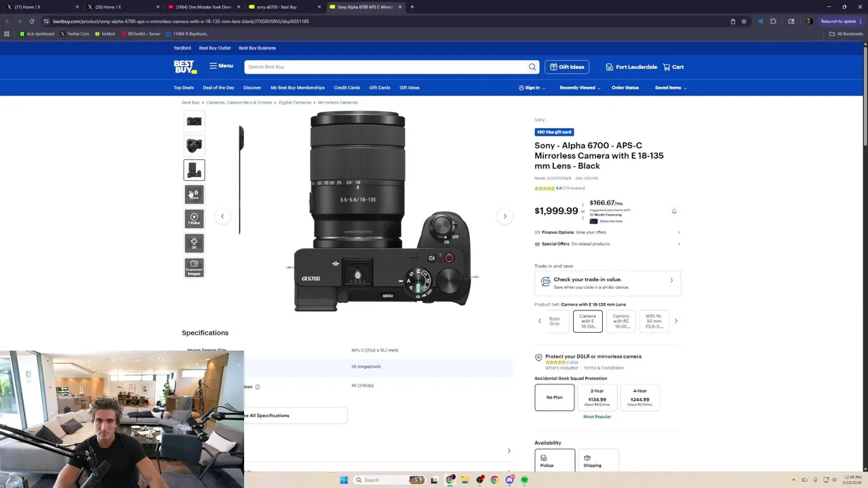Viewport: 868px width, 488px height.
Task: Visit the Yardbird link
Action: (x=182, y=48)
